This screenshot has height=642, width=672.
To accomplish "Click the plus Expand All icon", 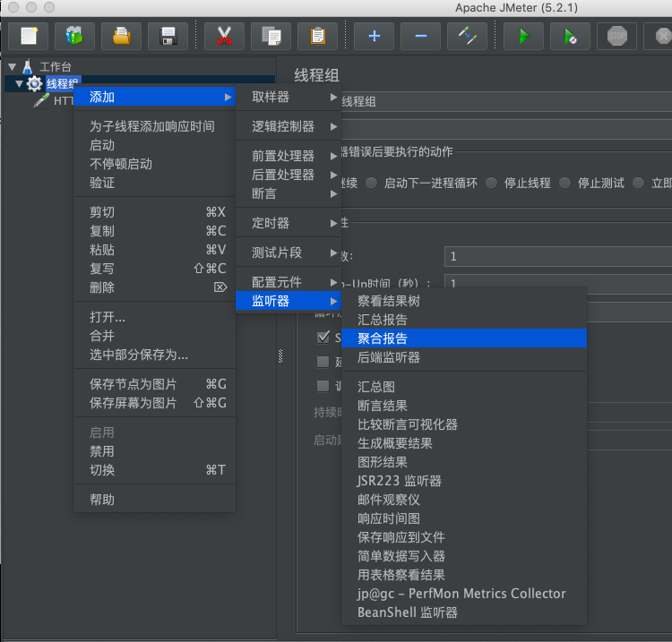I will tap(375, 36).
